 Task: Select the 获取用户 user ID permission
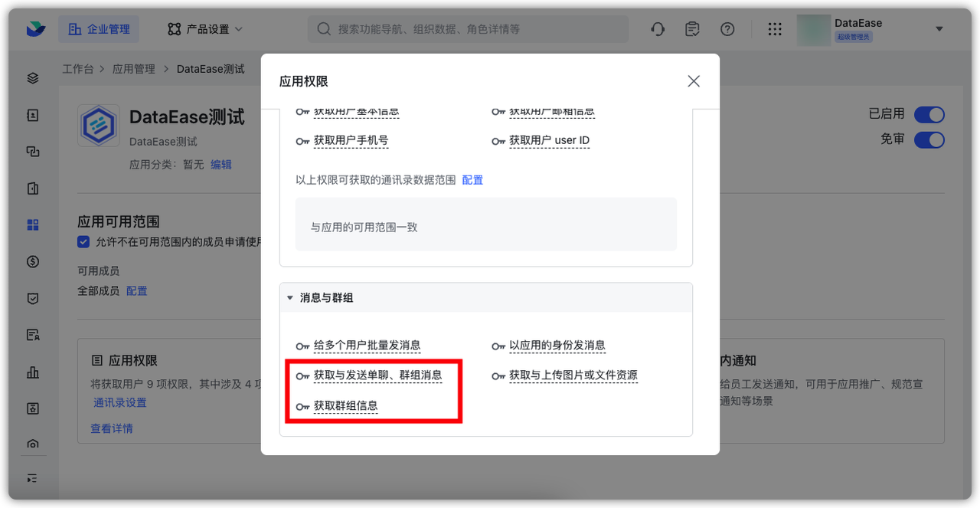click(550, 141)
